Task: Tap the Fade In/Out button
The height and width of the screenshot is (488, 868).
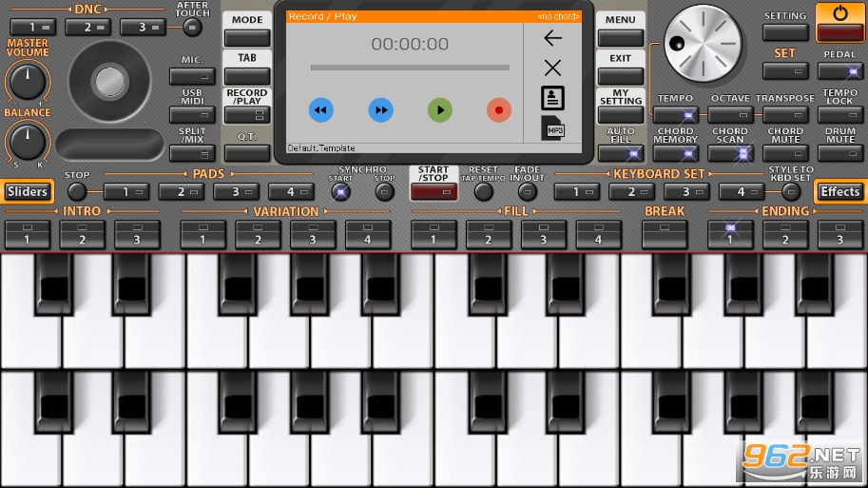Action: coord(527,191)
